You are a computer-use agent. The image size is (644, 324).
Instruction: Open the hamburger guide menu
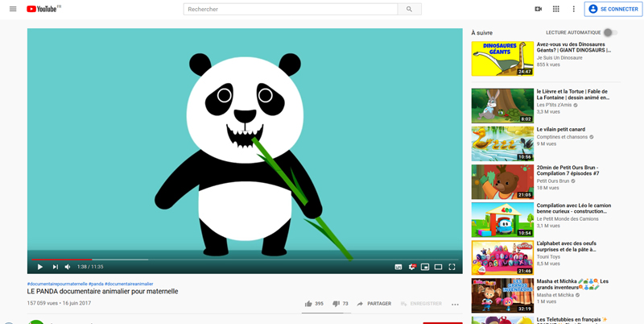click(13, 9)
